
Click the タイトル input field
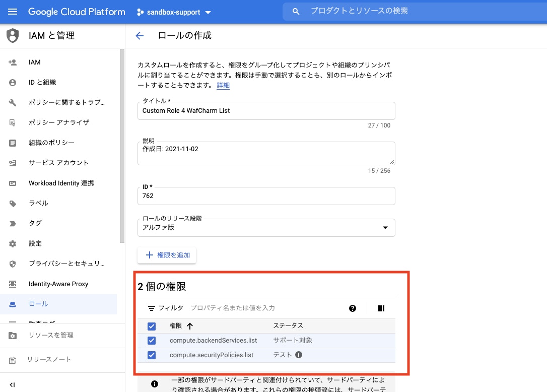pyautogui.click(x=266, y=111)
